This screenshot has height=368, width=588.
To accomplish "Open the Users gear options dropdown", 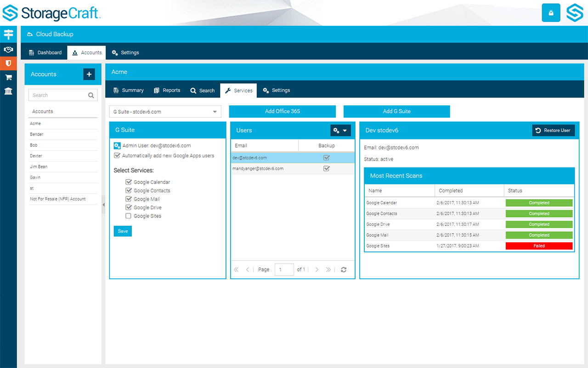I will pos(340,131).
